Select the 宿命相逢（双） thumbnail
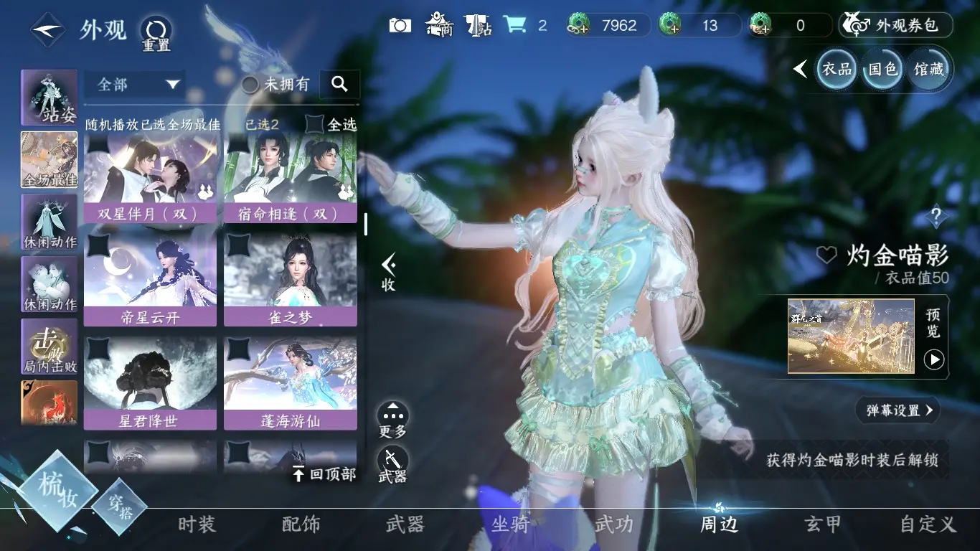The height and width of the screenshot is (551, 980). 291,177
